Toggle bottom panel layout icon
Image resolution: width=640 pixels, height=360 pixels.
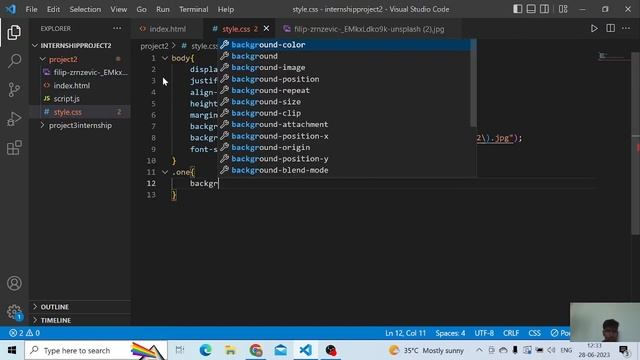(x=531, y=9)
